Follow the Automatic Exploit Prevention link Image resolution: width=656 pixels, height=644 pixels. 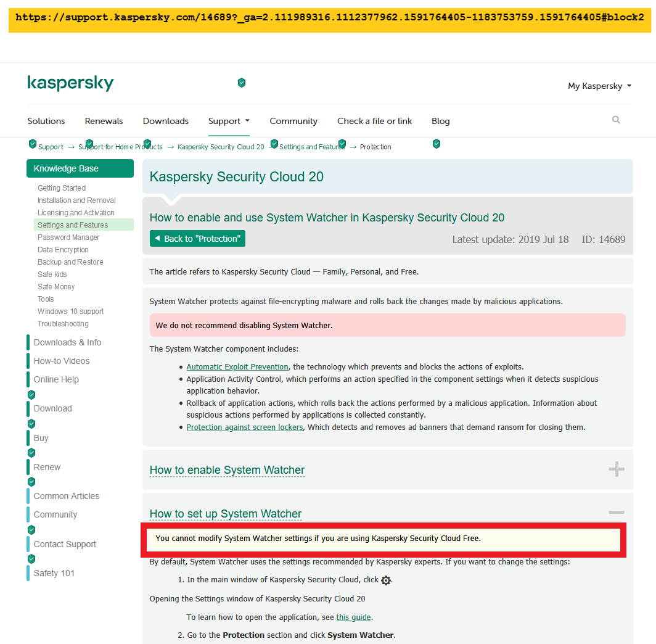pos(237,366)
